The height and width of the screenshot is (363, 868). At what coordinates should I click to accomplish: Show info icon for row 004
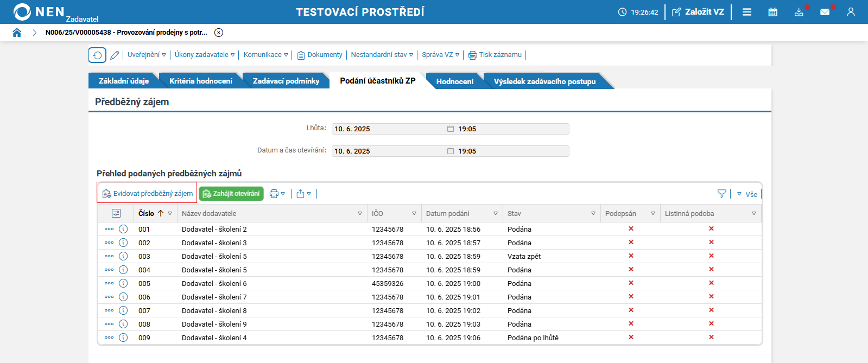[x=123, y=270]
